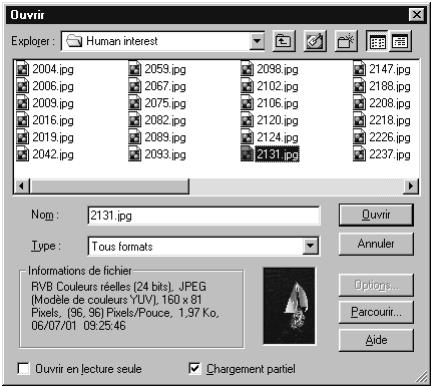Open the Type format dropdown

coord(310,246)
